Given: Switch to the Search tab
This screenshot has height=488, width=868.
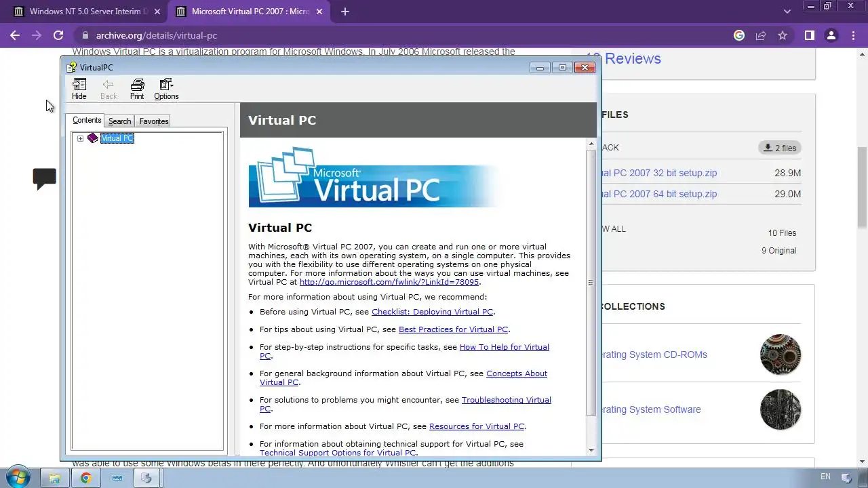Looking at the screenshot, I should [x=119, y=121].
